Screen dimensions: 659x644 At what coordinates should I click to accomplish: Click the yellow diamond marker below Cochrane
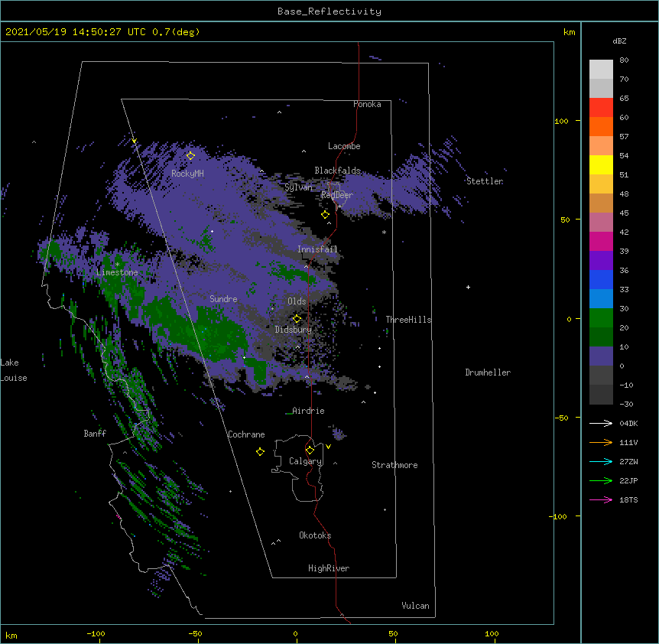260,451
